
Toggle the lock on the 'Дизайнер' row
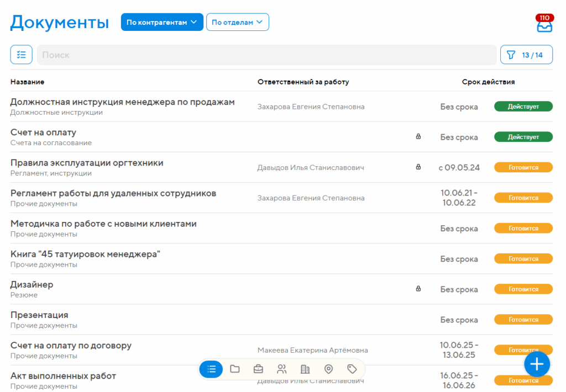click(x=418, y=288)
